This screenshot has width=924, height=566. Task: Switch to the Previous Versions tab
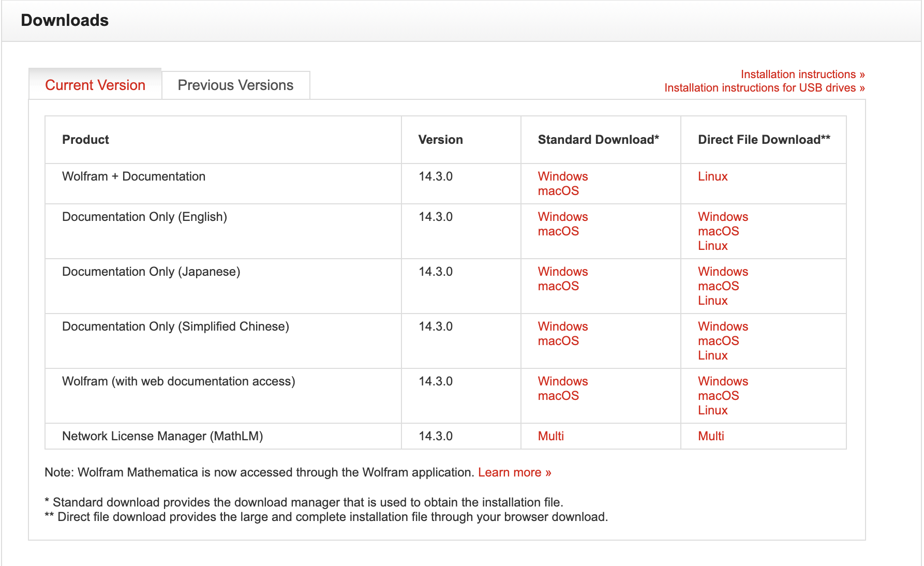click(x=235, y=85)
